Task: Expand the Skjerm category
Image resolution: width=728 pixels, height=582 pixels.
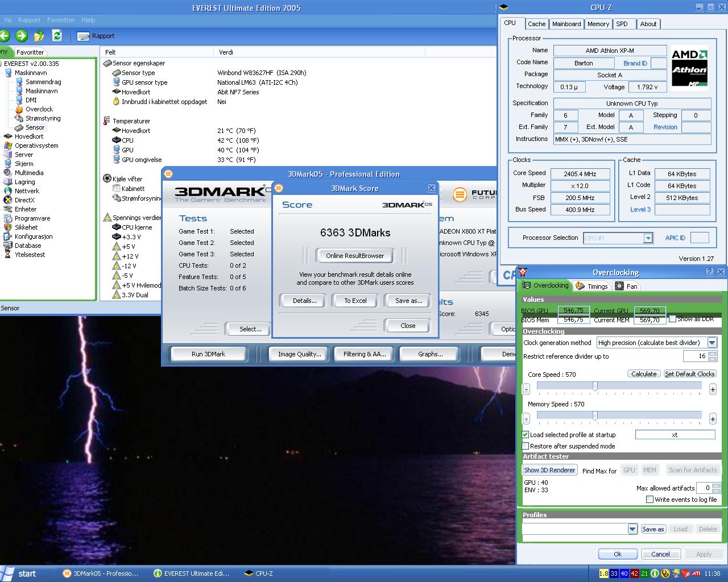Action: point(24,164)
